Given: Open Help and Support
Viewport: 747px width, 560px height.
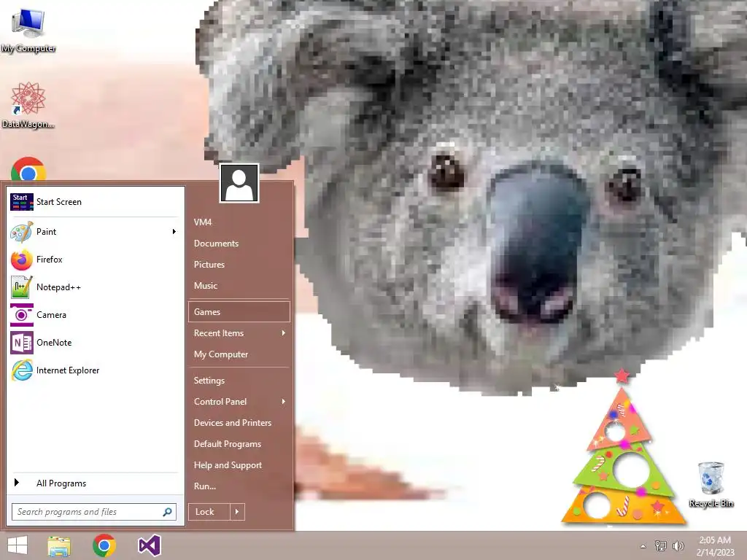Looking at the screenshot, I should click(x=228, y=465).
